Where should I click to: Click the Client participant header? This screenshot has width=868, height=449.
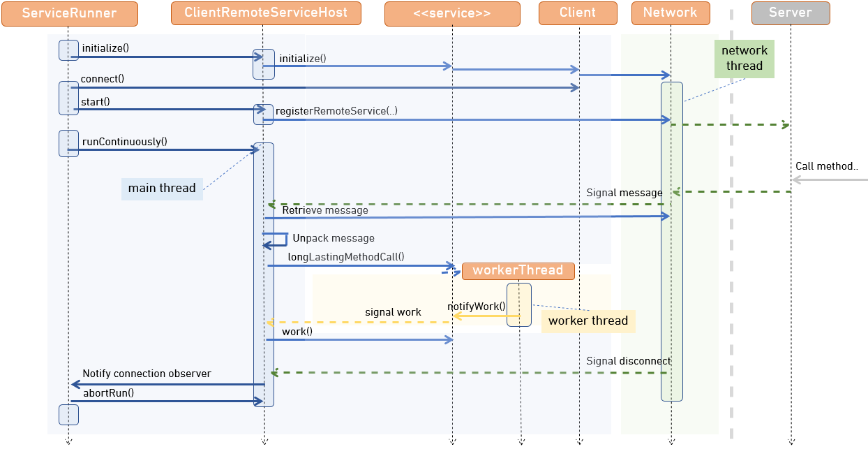pos(577,11)
